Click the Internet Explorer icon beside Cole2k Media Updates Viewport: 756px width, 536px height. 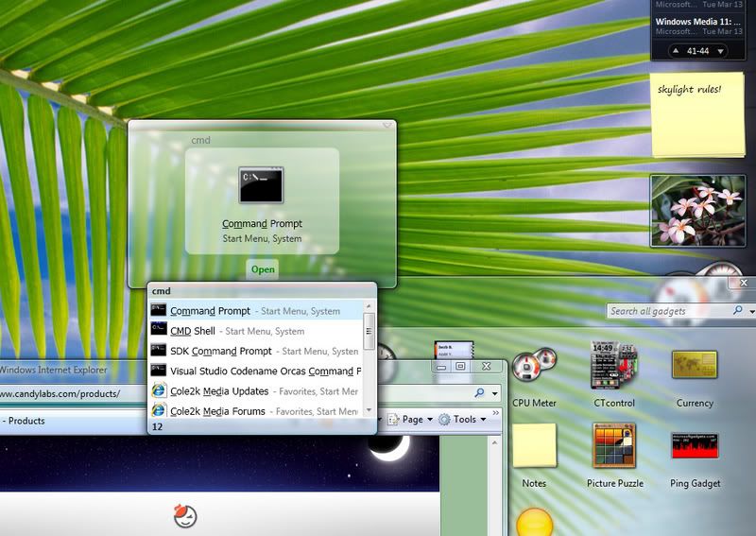(x=159, y=390)
